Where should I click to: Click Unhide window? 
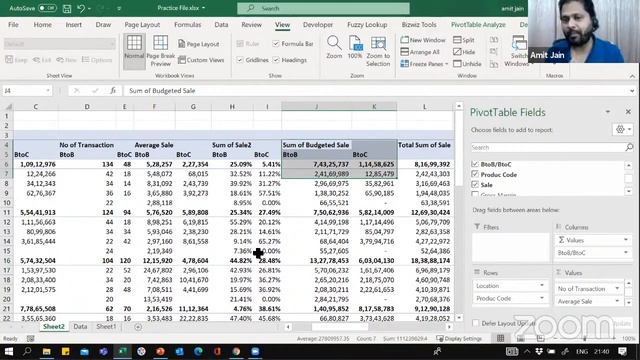pos(467,64)
